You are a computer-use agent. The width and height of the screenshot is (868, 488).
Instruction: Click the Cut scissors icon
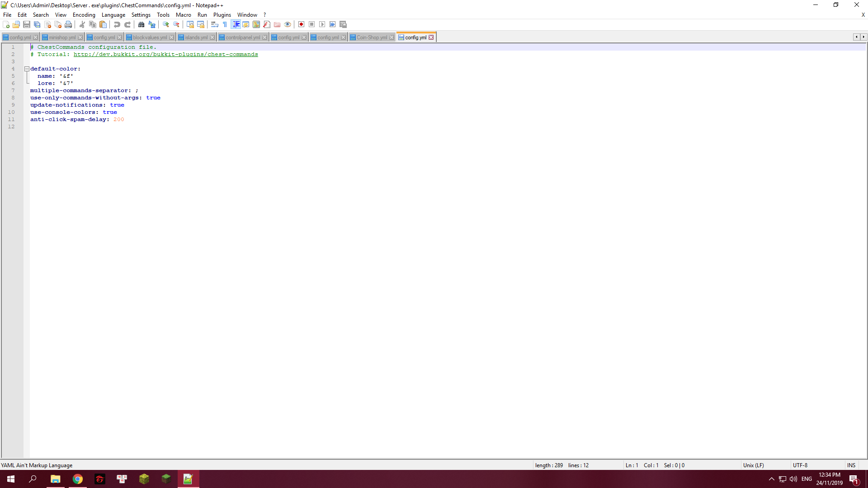pyautogui.click(x=82, y=24)
